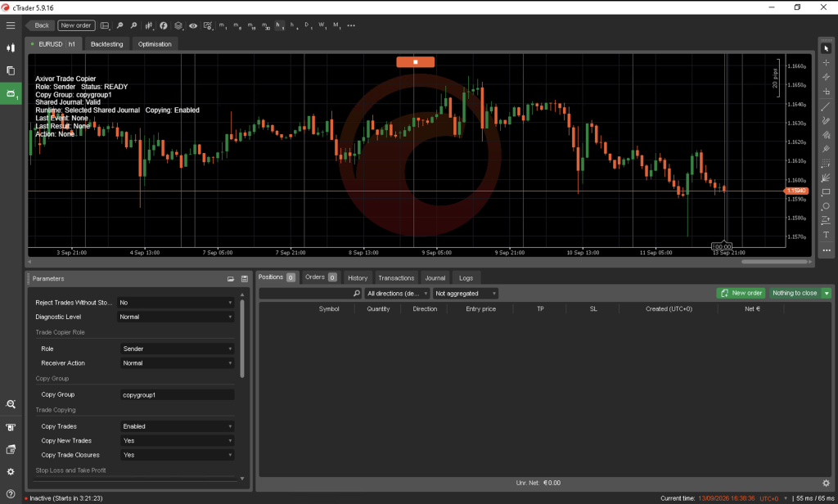Select the text annotation tool

pos(827,235)
